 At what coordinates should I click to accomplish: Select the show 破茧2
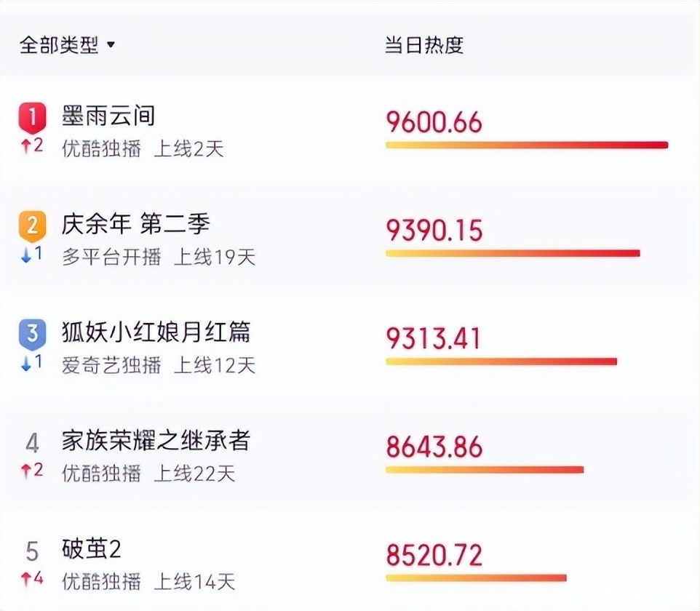coord(92,549)
